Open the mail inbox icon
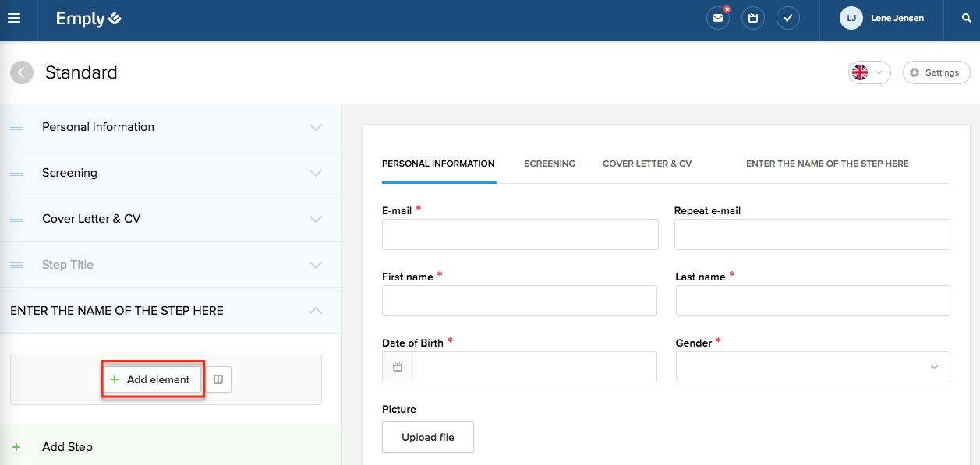980x465 pixels. click(717, 18)
